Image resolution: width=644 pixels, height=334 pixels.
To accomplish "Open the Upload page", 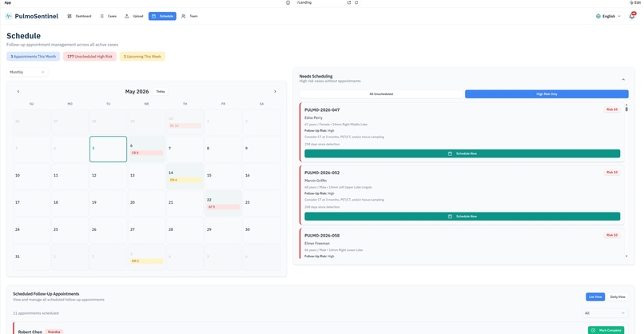I will click(134, 16).
